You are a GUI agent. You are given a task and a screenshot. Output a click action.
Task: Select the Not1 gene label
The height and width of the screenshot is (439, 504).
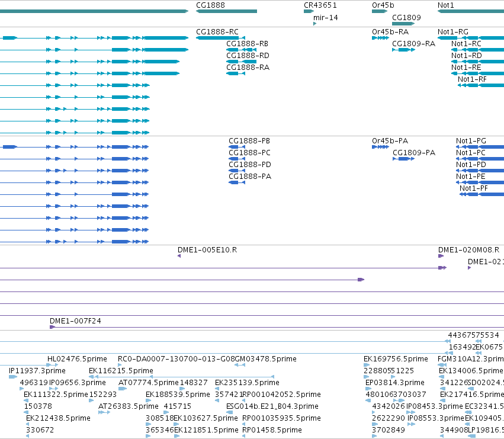(x=445, y=5)
